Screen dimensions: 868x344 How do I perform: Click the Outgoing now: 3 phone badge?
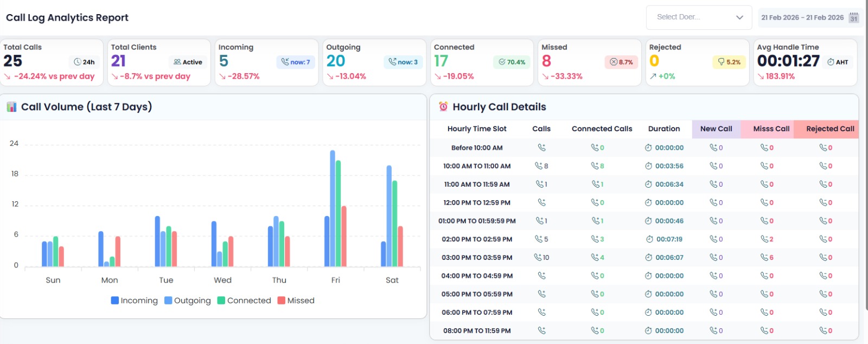click(x=403, y=62)
